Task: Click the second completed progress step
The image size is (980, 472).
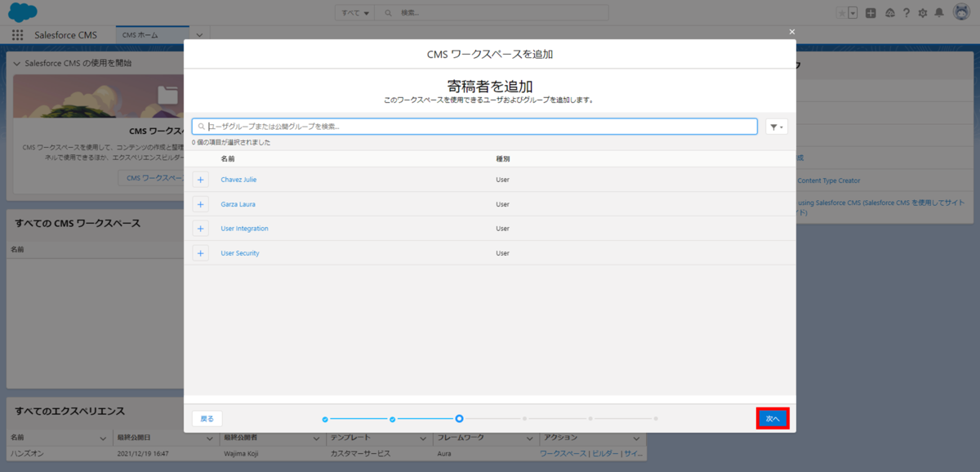Action: (392, 419)
